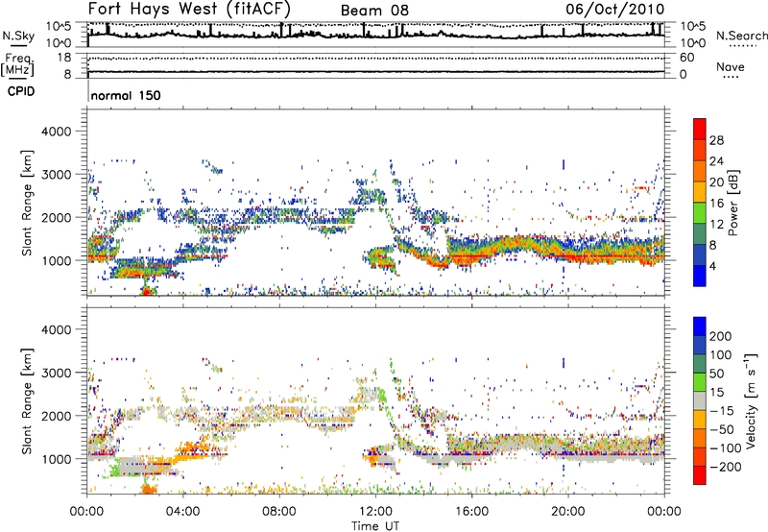Screen dimensions: 768x532
Task: Click the '50' tick on the velocity scale
Action: click(716, 374)
